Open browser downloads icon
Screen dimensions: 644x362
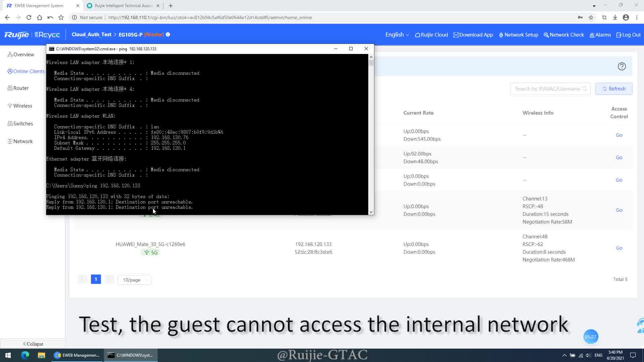[615, 17]
